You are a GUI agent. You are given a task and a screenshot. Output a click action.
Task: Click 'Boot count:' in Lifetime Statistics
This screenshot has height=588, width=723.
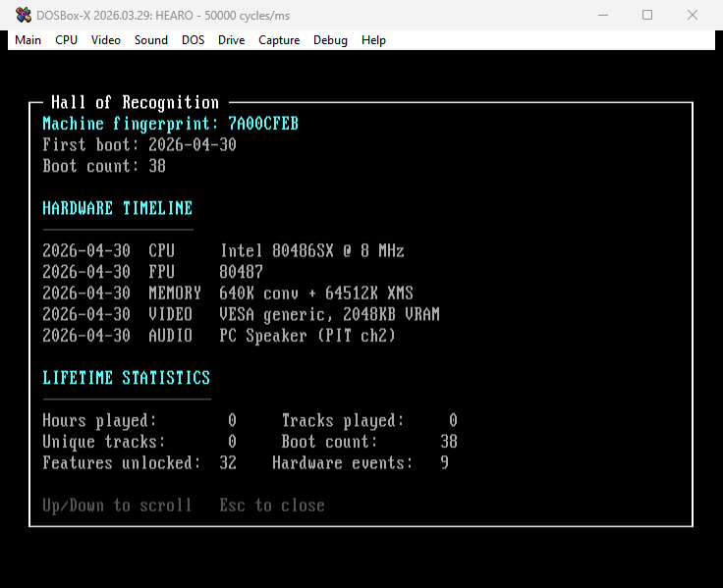pos(369,442)
